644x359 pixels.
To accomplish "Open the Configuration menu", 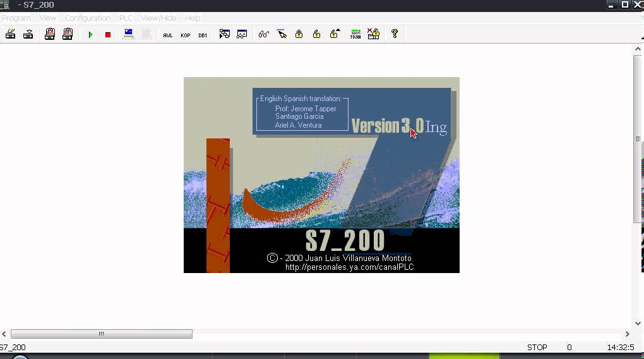I will pos(88,18).
